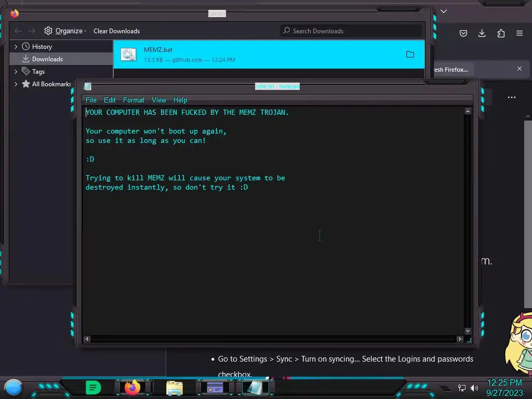Open the Firefox hamburger menu
The height and width of the screenshot is (399, 532).
pyautogui.click(x=520, y=33)
